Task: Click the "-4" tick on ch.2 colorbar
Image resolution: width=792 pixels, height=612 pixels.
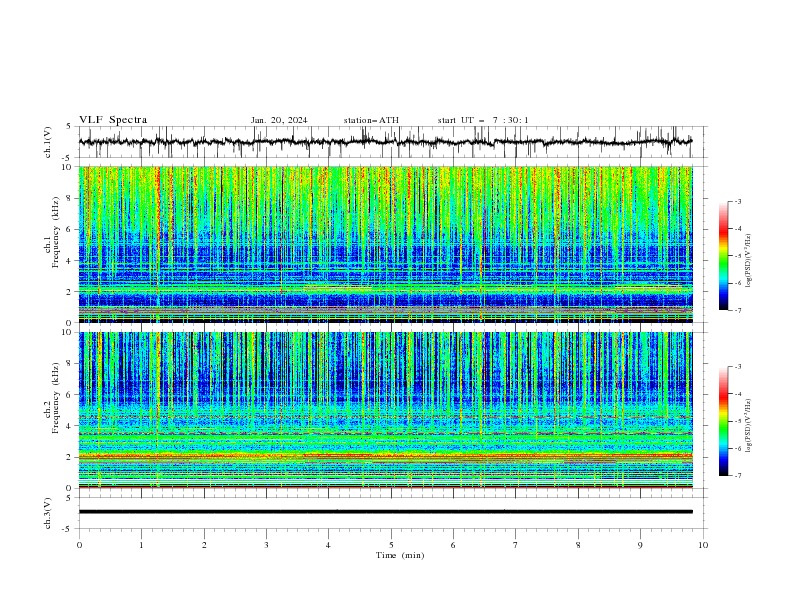Action: (x=738, y=394)
